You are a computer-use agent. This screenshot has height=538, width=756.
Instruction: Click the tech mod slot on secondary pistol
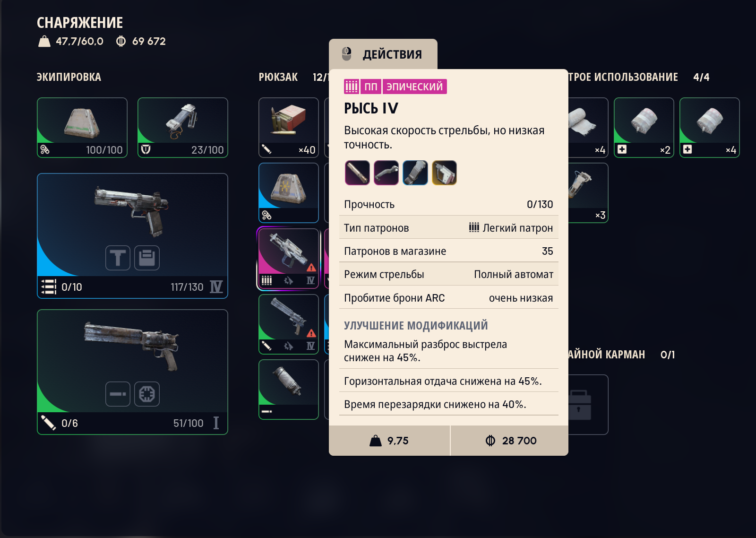click(147, 394)
